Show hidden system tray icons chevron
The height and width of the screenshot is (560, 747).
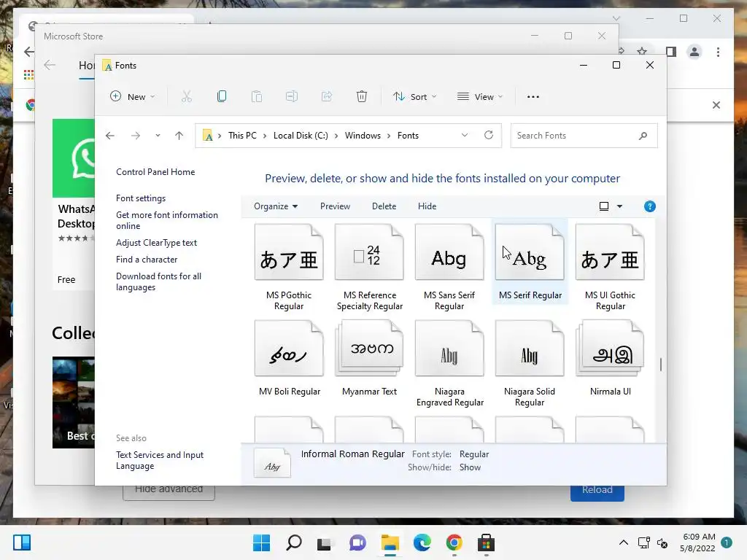pyautogui.click(x=624, y=542)
